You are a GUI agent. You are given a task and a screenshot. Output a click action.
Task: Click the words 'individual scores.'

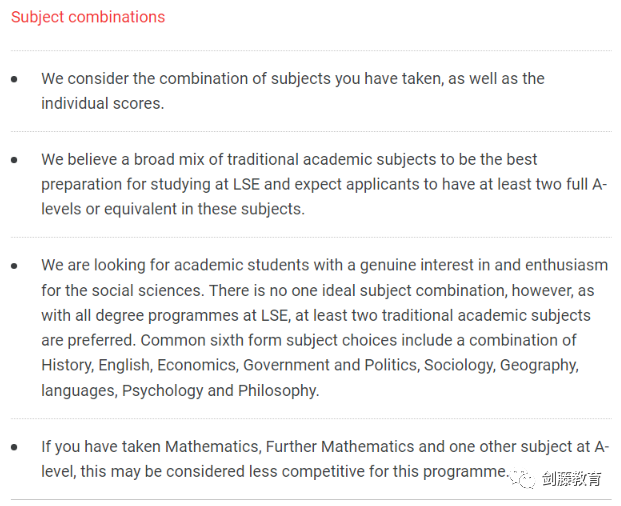click(103, 104)
